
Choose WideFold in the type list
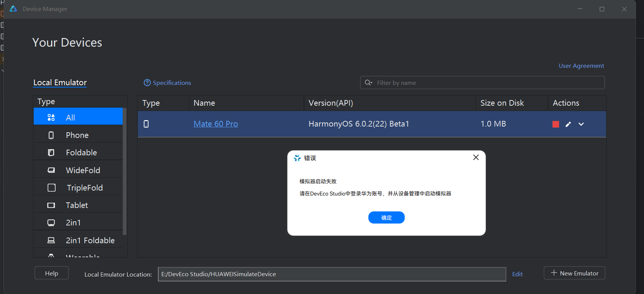83,170
